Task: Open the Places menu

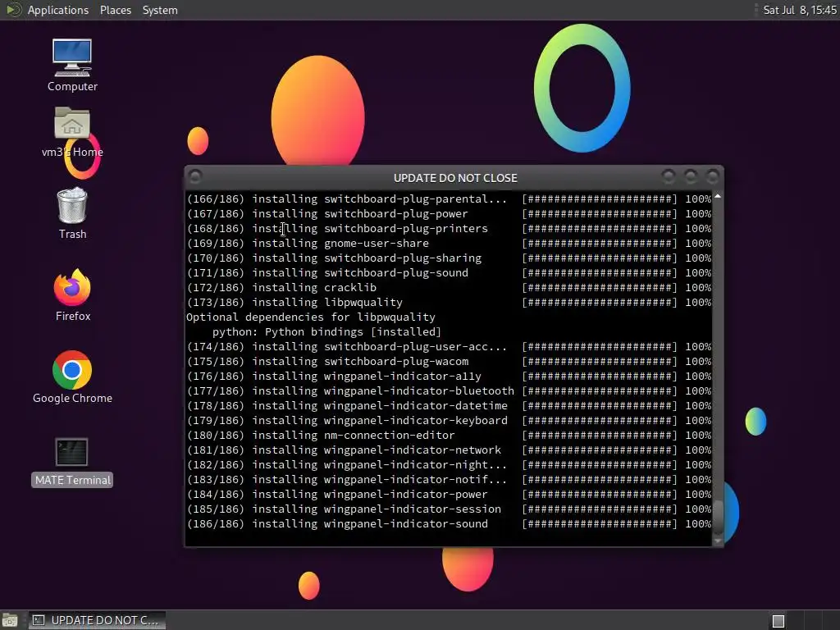Action: tap(115, 10)
